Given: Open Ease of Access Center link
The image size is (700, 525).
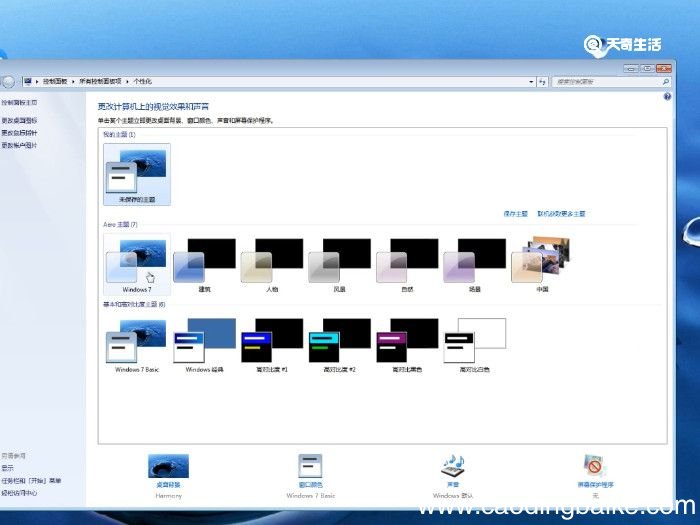Looking at the screenshot, I should coord(19,493).
